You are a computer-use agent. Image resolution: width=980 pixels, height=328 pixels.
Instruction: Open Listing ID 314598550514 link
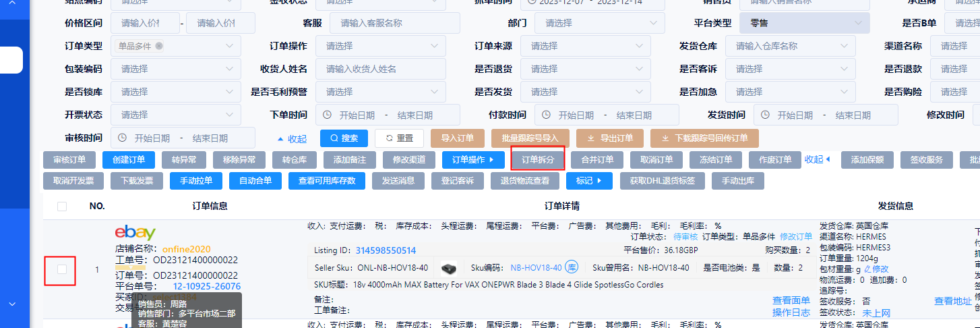(386, 250)
